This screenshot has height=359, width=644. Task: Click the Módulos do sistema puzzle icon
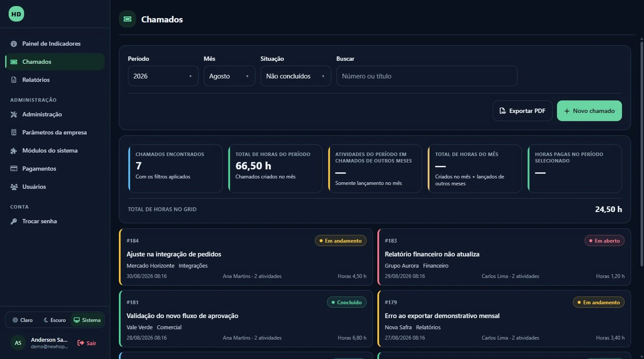pyautogui.click(x=14, y=150)
